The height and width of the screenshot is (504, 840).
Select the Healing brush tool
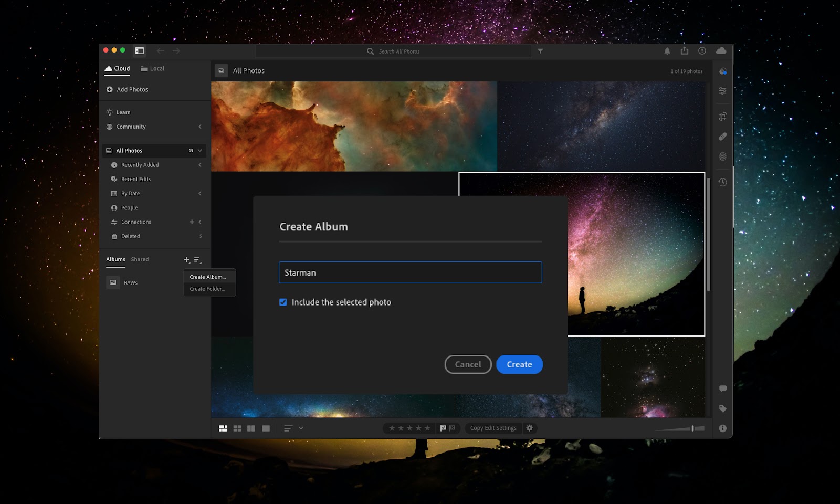723,136
